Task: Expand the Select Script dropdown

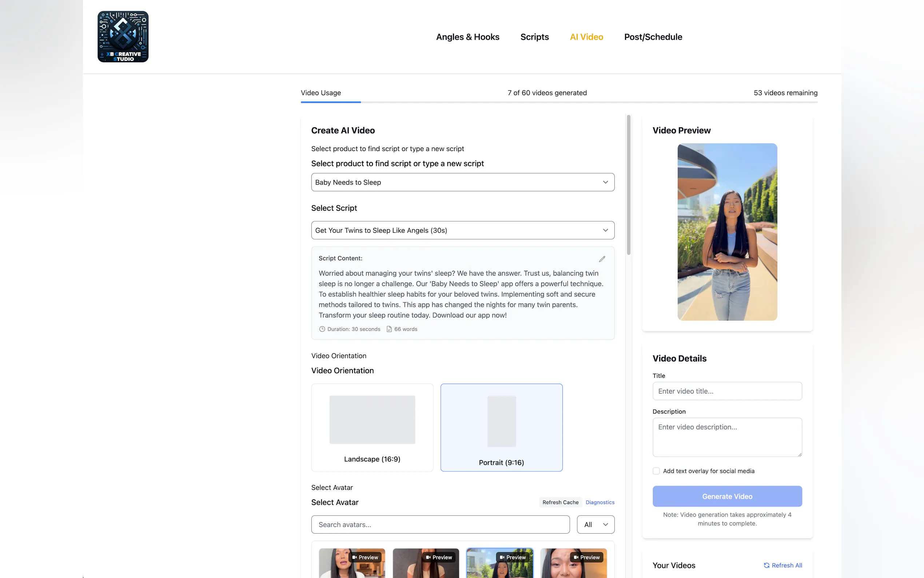Action: point(463,230)
